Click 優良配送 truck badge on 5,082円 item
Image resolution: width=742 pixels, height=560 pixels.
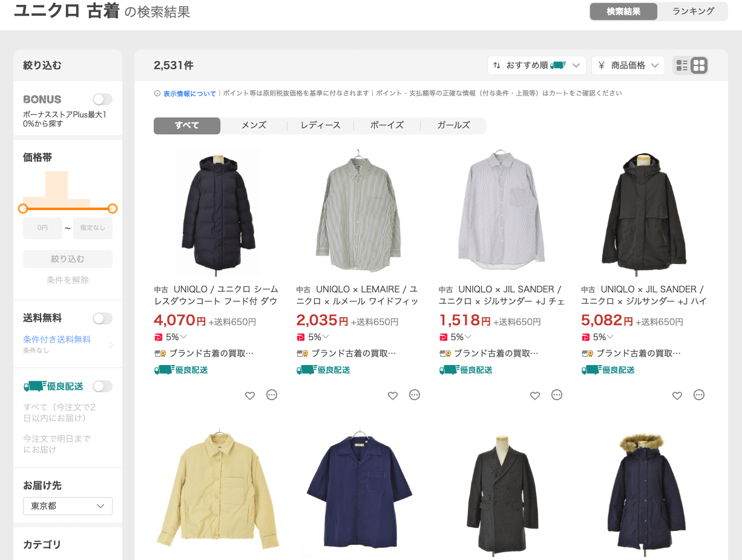(608, 370)
